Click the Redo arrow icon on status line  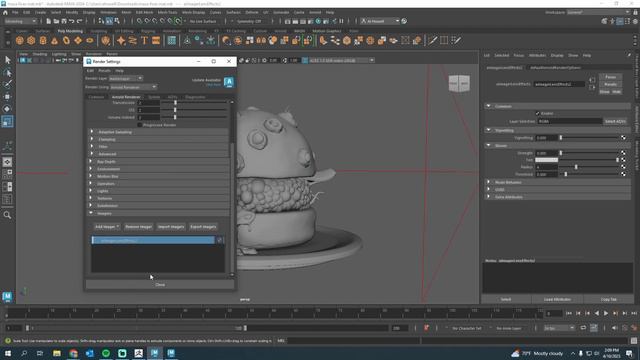point(80,21)
